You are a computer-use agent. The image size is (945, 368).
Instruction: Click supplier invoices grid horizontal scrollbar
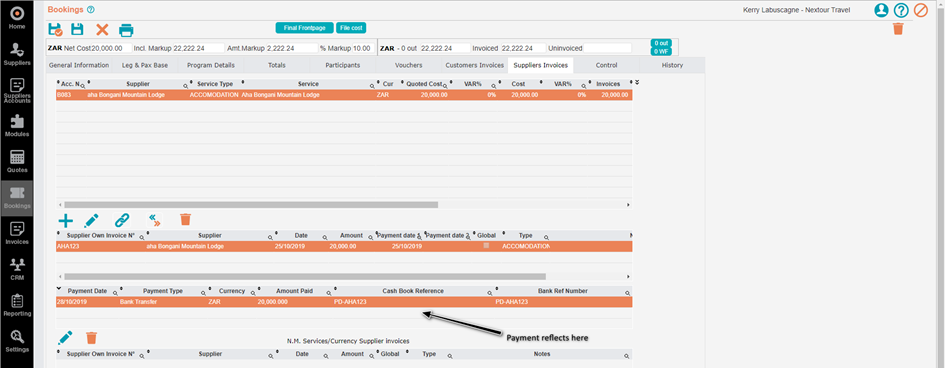305,277
